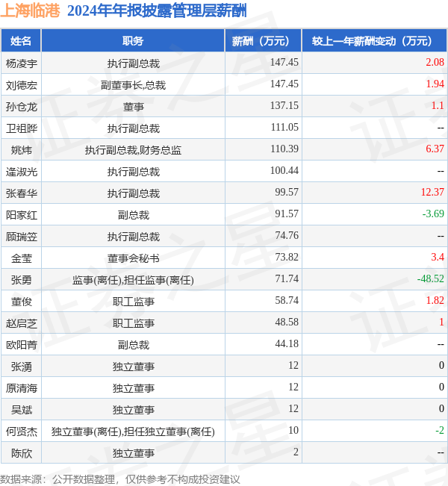Click the position 执行副总裁,财务总监
This screenshot has width=448, height=486.
click(134, 150)
